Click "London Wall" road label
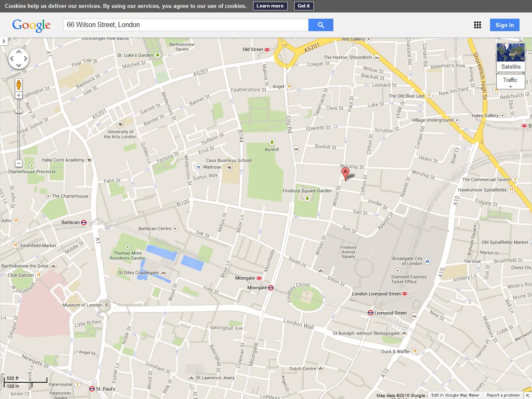532x399 pixels. coord(298,324)
